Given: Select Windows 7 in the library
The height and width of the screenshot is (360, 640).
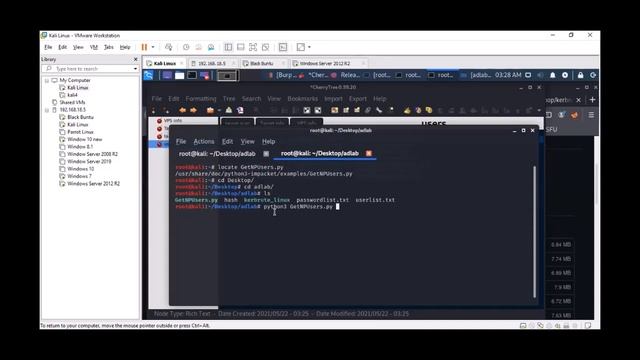Looking at the screenshot, I should [79, 176].
